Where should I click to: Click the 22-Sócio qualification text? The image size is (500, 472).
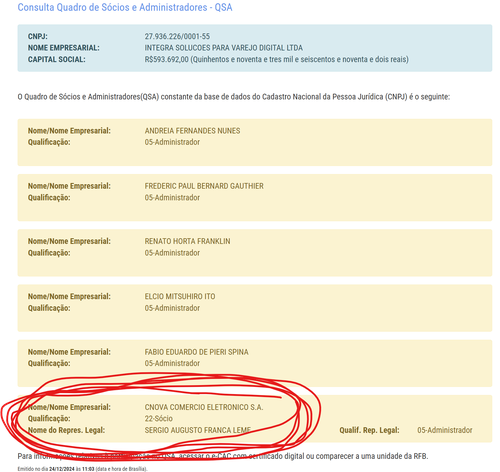pos(159,419)
